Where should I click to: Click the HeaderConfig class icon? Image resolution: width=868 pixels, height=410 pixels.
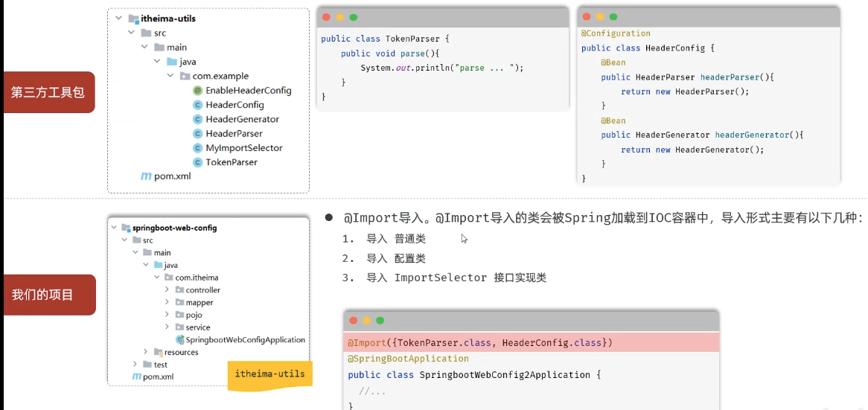coord(197,105)
